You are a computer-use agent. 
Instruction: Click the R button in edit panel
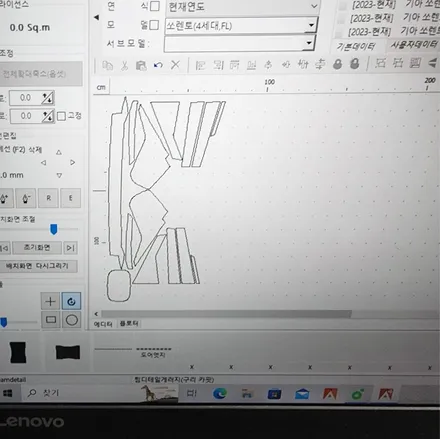(x=48, y=198)
